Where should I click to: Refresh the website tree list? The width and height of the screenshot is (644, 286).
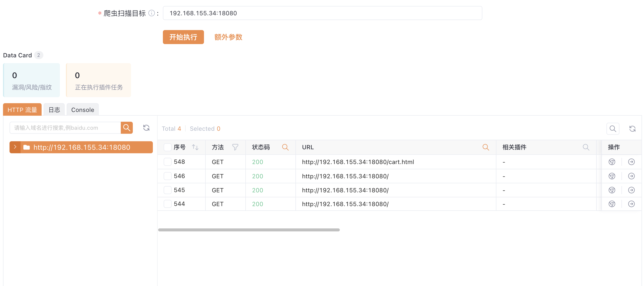pyautogui.click(x=146, y=128)
